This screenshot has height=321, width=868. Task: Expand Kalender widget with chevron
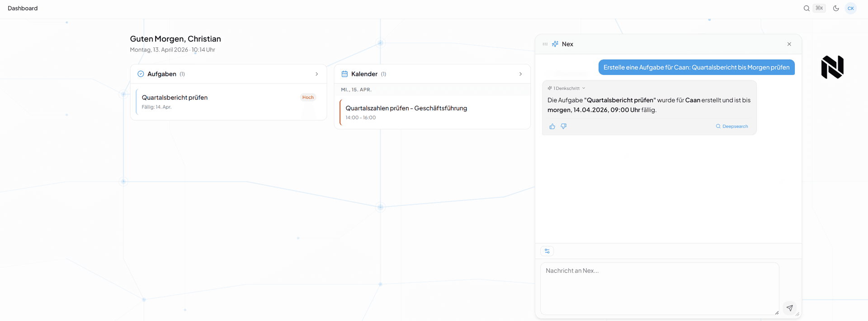tap(520, 74)
